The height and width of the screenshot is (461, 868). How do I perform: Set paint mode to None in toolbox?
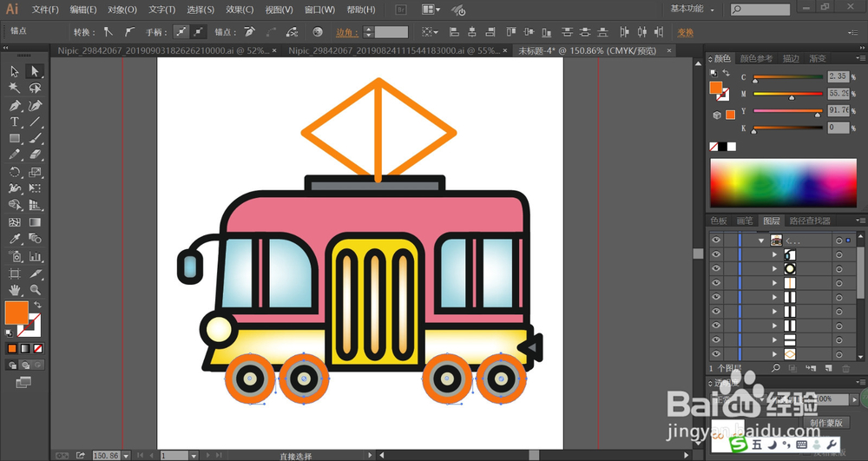38,349
